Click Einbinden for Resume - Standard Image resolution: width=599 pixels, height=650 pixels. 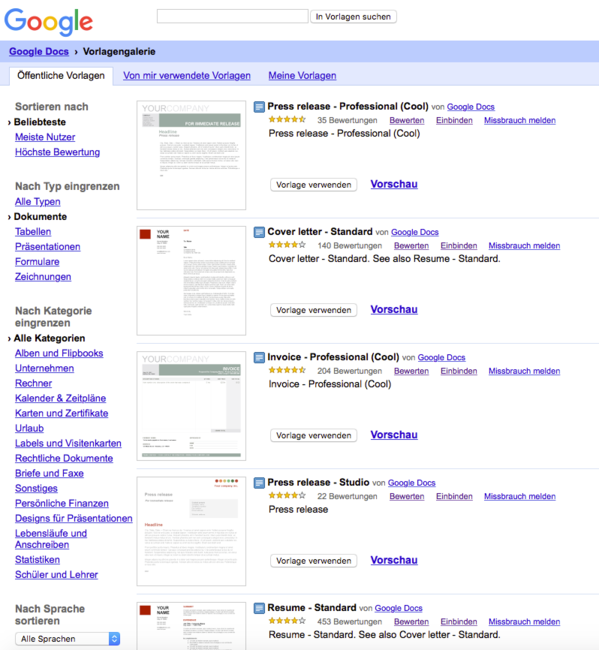coord(458,622)
